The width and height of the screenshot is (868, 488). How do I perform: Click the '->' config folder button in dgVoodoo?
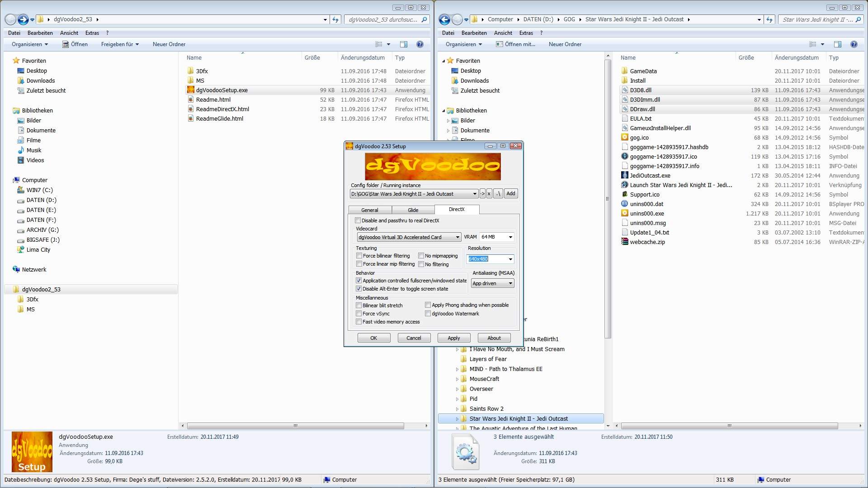tap(482, 193)
